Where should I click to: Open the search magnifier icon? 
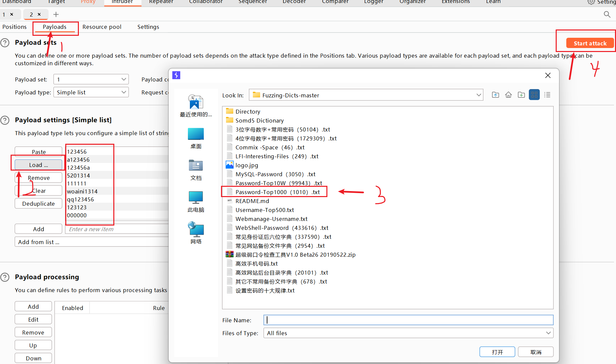coord(607,14)
